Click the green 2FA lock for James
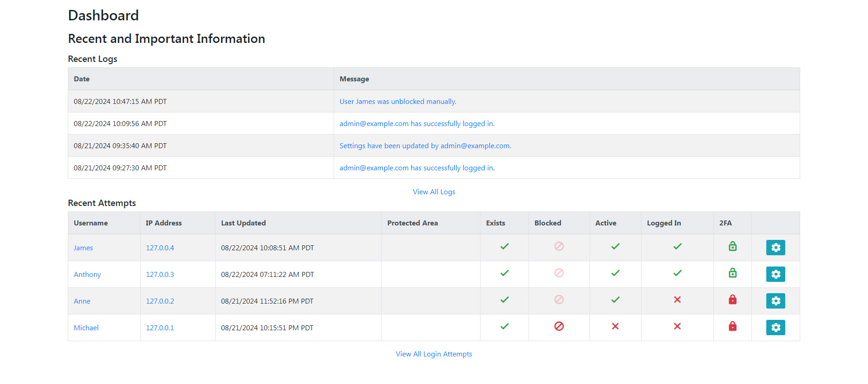 (x=732, y=246)
